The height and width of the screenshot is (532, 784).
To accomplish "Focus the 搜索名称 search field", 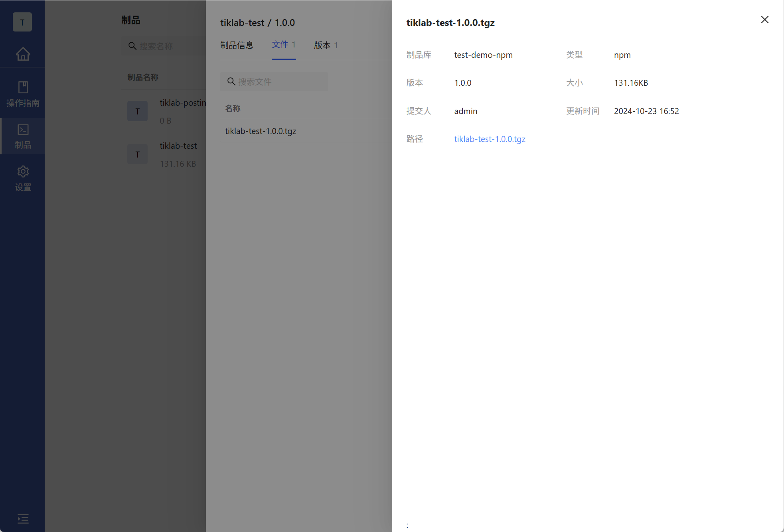I will coord(168,46).
